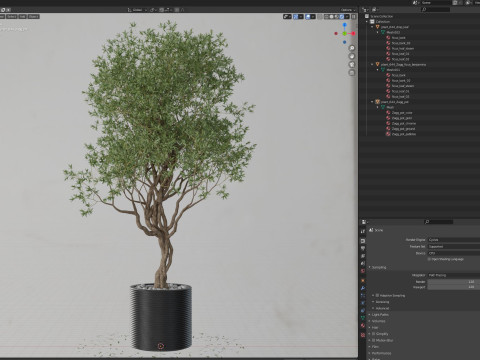
Task: Open Device dropdown showing CPU
Action: 454,253
